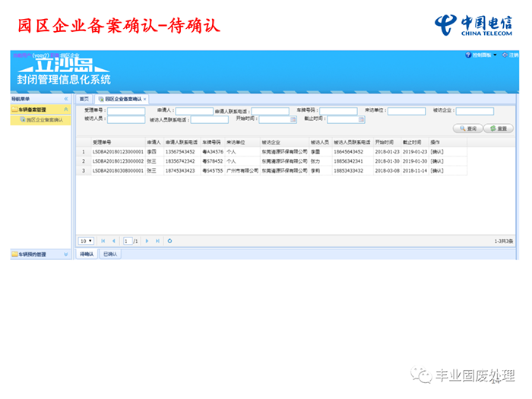
Task: Switch to the 首页 tab
Action: click(84, 99)
